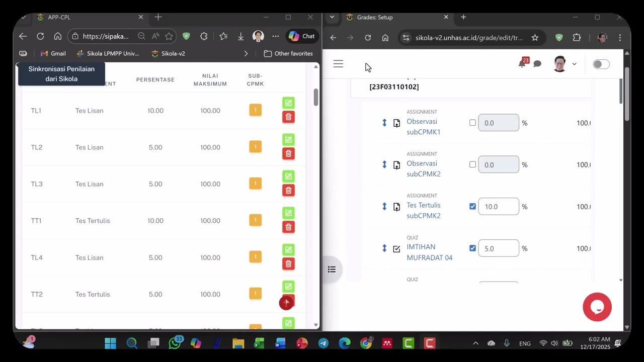Open the Windows Start menu
Image resolution: width=644 pixels, height=362 pixels.
point(110,343)
